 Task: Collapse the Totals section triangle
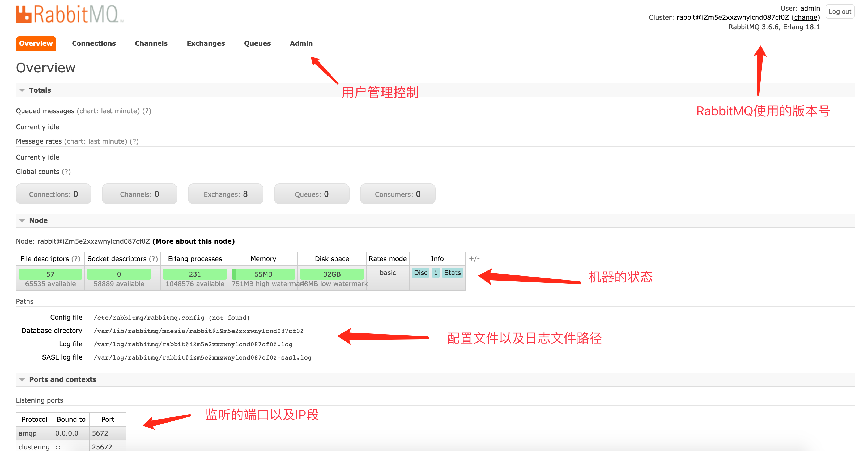22,90
